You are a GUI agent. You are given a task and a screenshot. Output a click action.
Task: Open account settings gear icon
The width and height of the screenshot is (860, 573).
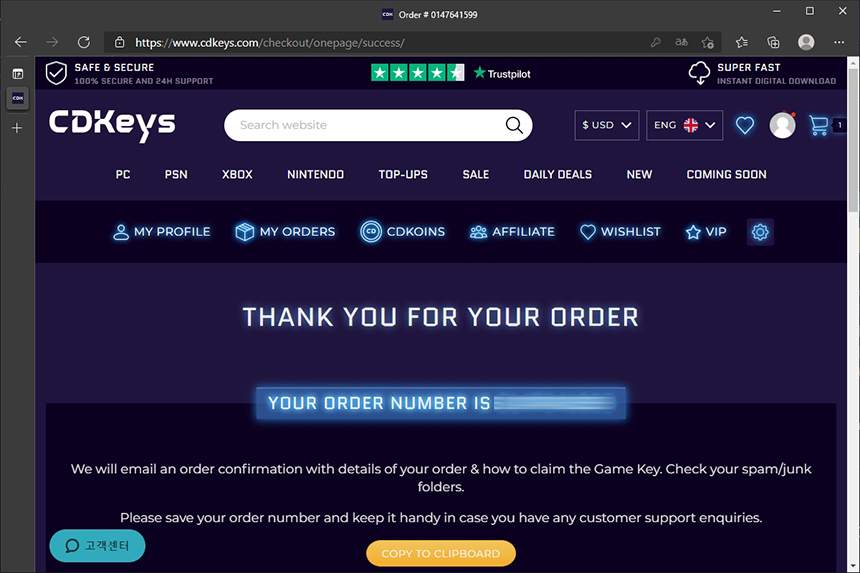click(x=760, y=232)
